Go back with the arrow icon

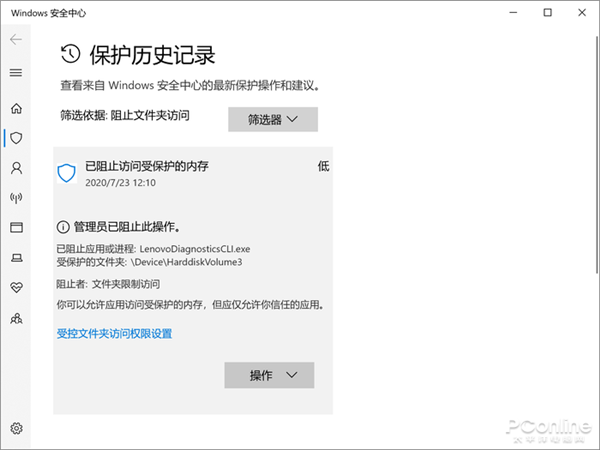pos(16,39)
